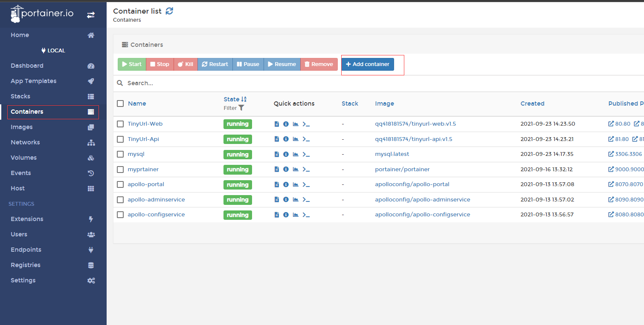Open Settings in sidebar
Viewport: 644px width, 325px height.
pyautogui.click(x=53, y=280)
